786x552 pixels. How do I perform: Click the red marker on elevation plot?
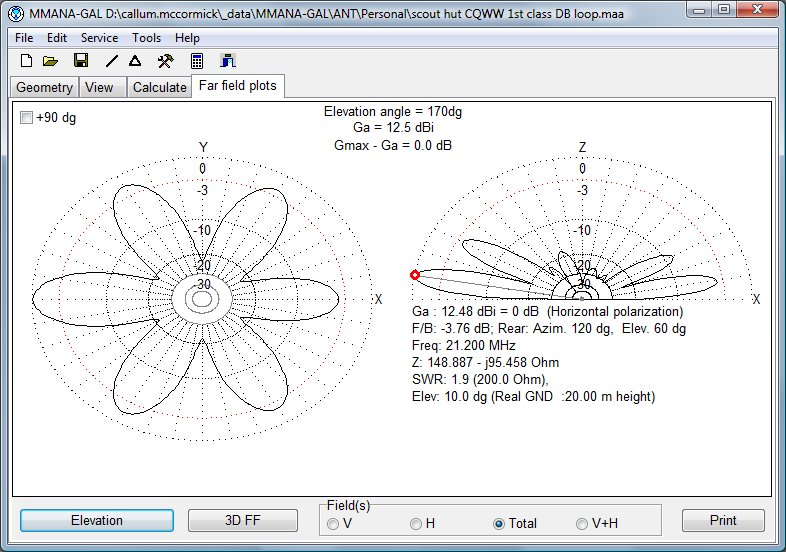pos(415,275)
